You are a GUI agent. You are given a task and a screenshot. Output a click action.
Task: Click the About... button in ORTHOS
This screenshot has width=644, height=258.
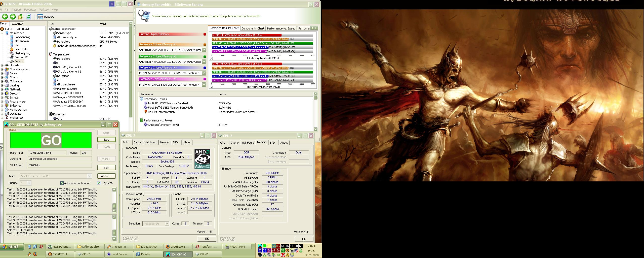click(x=106, y=176)
